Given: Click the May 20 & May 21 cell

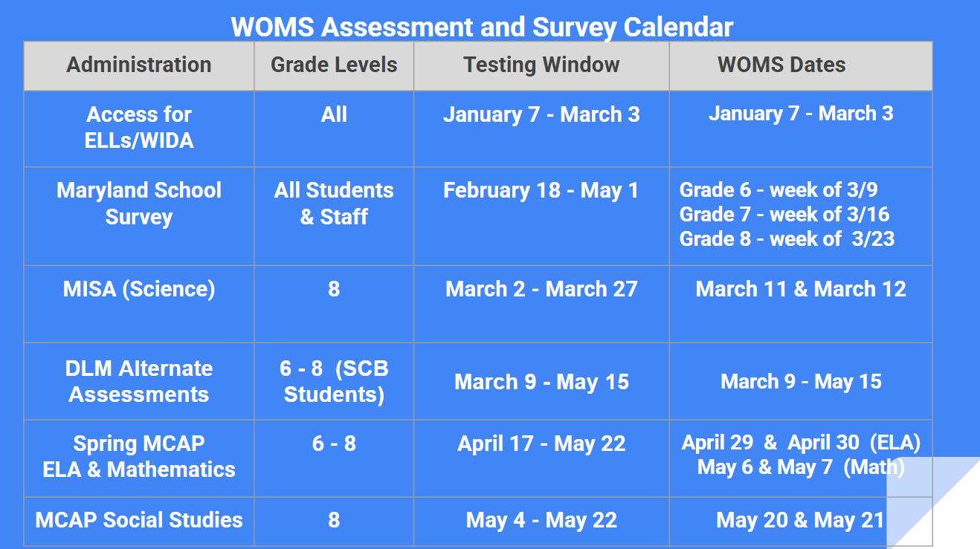Looking at the screenshot, I should [800, 521].
